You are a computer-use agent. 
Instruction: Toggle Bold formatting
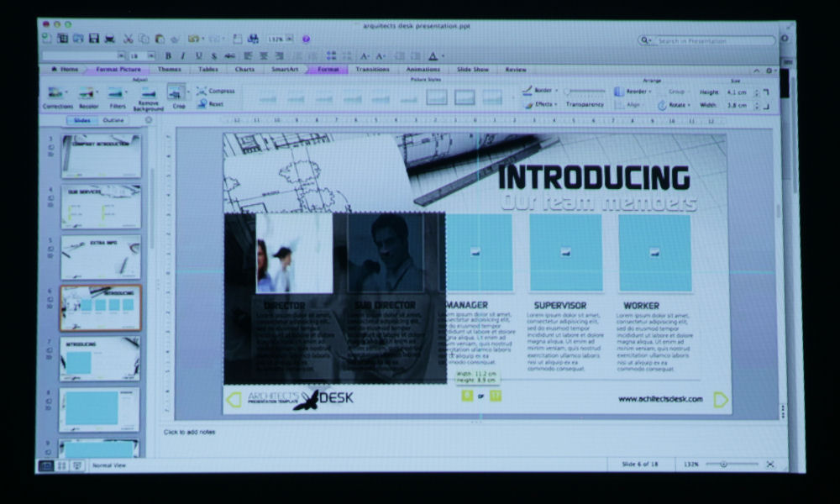[168, 55]
